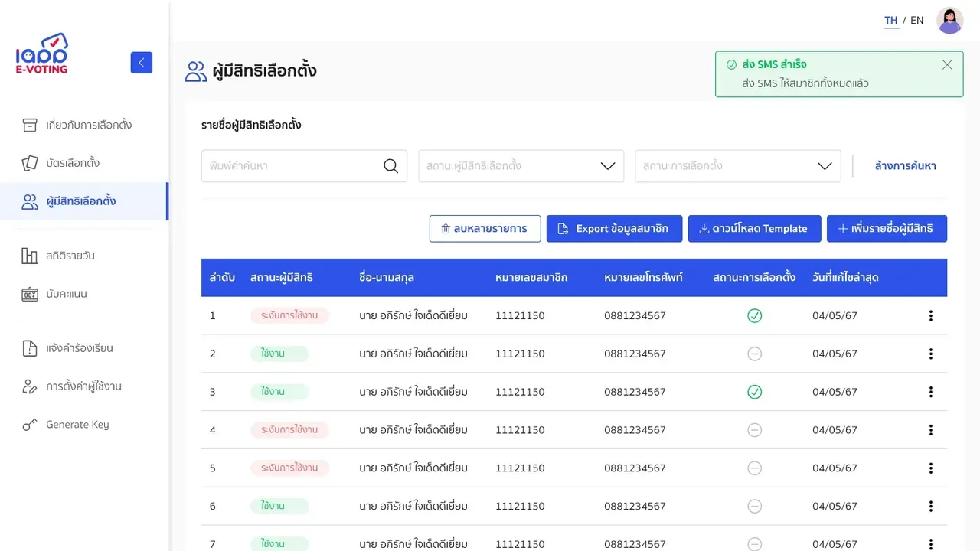Click the grey not-voted icon in row 4
The width and height of the screenshot is (980, 551).
(755, 430)
